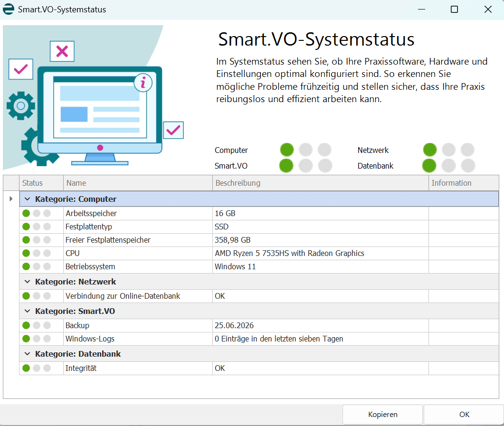Image resolution: width=504 pixels, height=426 pixels.
Task: Click the Kategorie: Datenbank group label
Action: pos(78,354)
